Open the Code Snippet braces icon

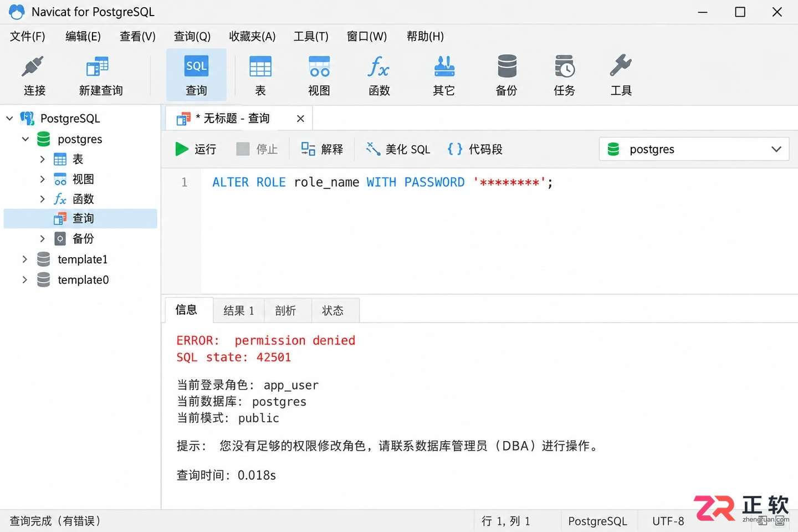coord(455,149)
